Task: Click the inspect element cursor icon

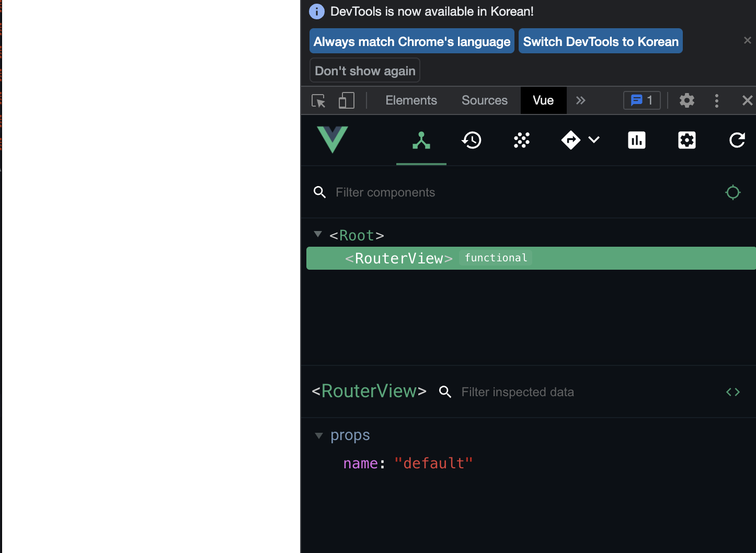Action: (318, 100)
